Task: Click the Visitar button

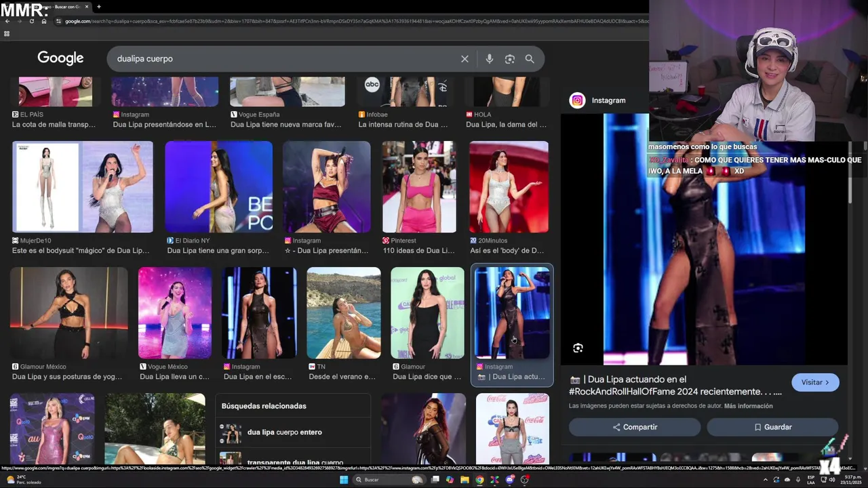Action: click(815, 382)
